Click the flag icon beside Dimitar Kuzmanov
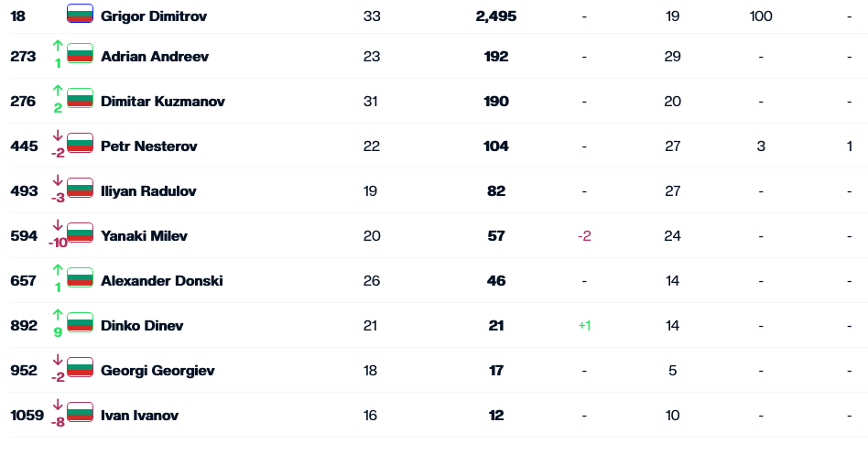868x455 pixels. coord(81,99)
